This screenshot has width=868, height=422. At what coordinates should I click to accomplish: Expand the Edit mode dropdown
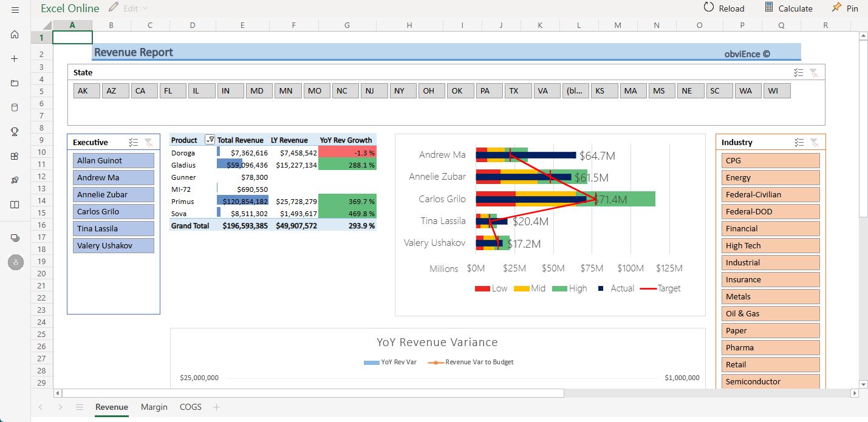pyautogui.click(x=145, y=9)
